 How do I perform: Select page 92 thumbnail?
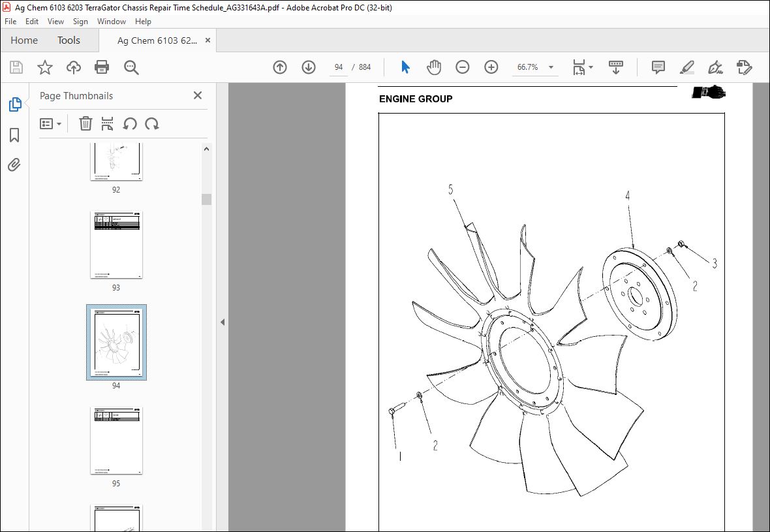tap(116, 162)
